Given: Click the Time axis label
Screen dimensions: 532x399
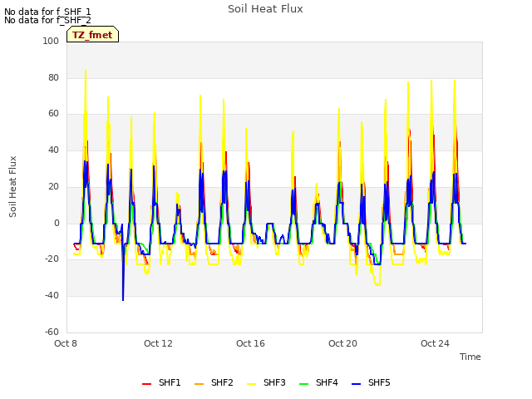Looking at the screenshot, I should tap(470, 357).
